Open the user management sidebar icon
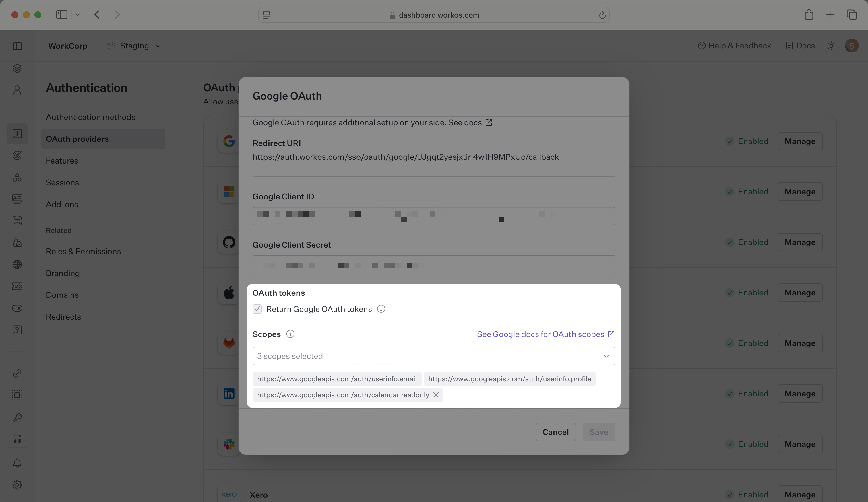 click(17, 90)
